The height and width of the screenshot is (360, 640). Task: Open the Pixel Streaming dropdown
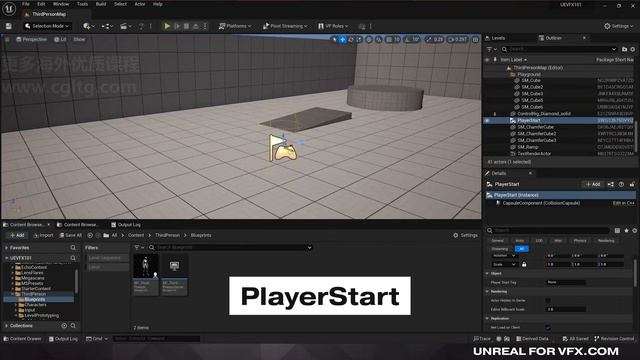pos(285,26)
